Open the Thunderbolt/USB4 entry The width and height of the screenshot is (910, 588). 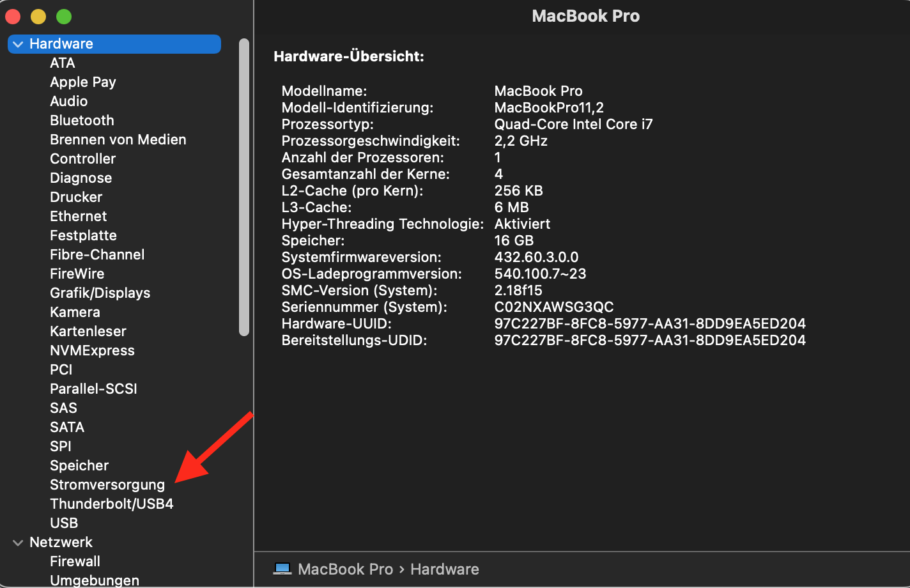[x=112, y=504]
